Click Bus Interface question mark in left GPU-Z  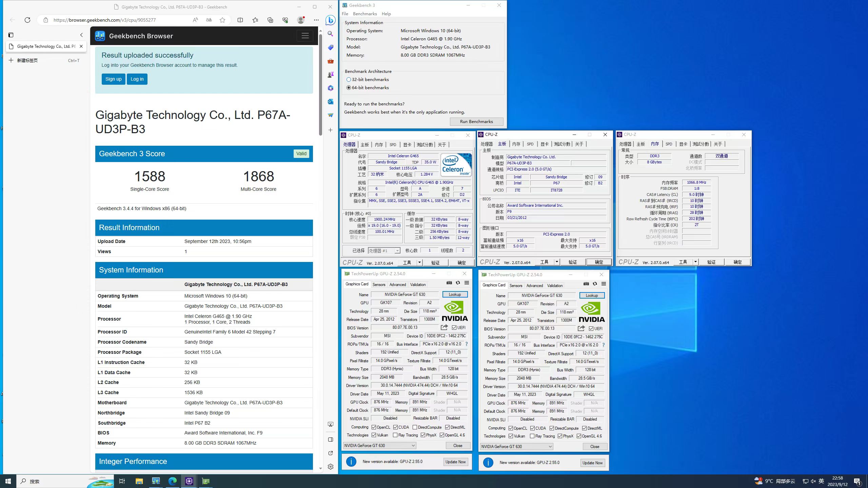coord(467,344)
